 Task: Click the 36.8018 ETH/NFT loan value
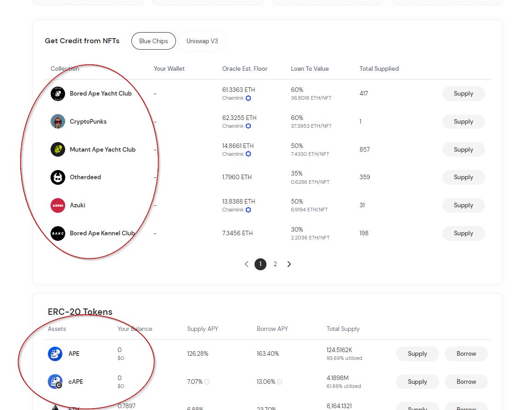[x=311, y=98]
